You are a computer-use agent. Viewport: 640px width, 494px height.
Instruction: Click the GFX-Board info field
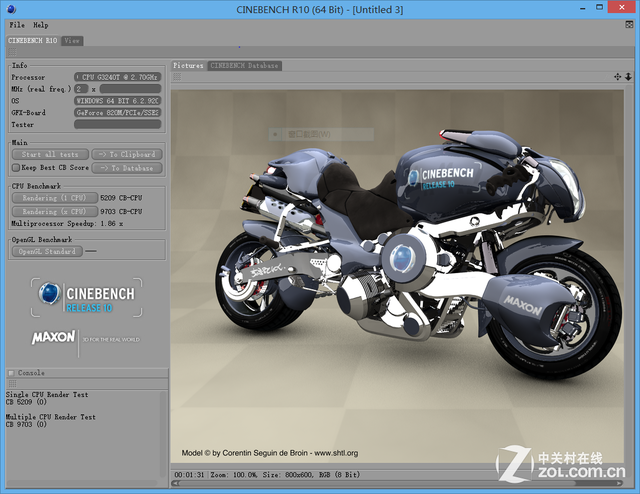(x=118, y=112)
